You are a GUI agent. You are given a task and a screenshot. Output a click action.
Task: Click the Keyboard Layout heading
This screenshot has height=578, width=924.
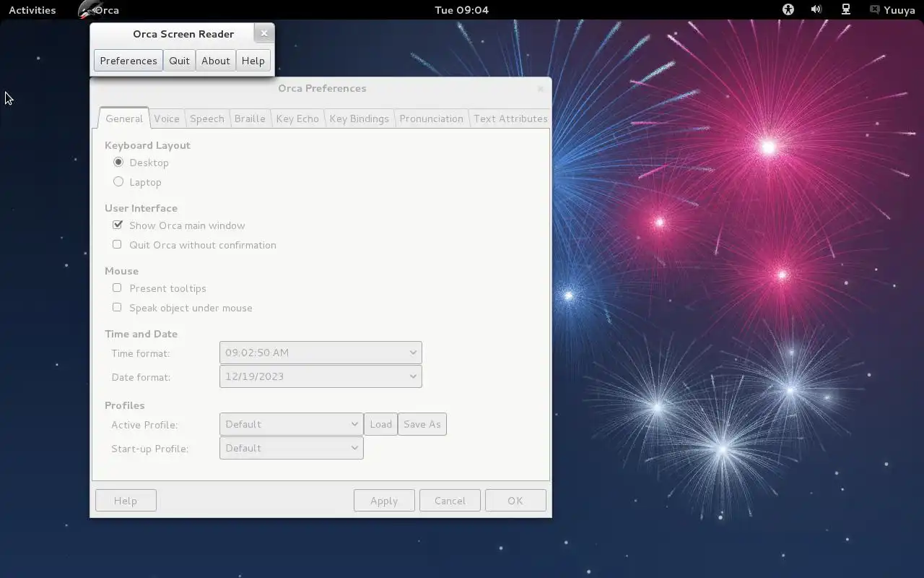click(x=147, y=145)
